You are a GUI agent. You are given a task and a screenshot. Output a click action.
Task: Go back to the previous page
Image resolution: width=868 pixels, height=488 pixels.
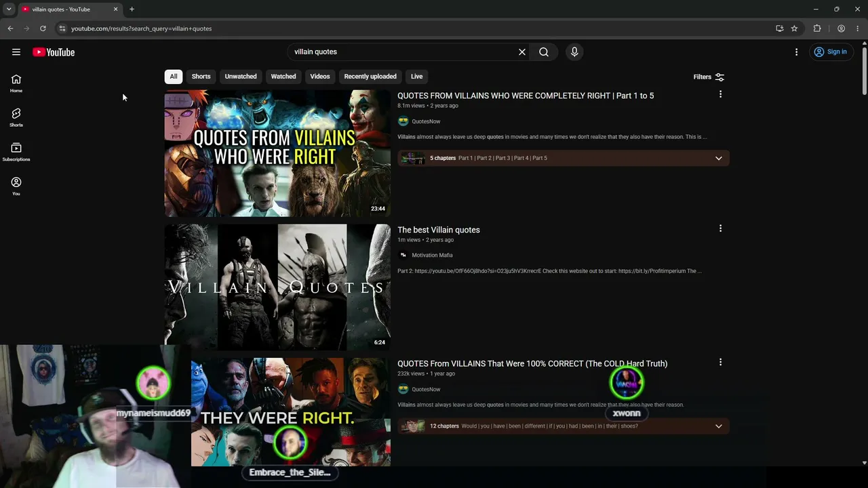(x=10, y=28)
